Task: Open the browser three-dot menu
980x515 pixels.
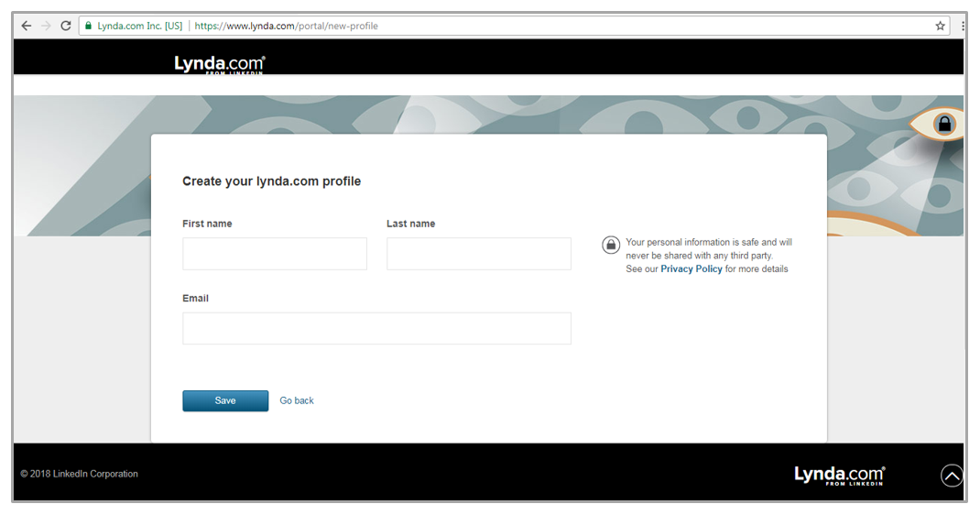Action: pos(963,26)
